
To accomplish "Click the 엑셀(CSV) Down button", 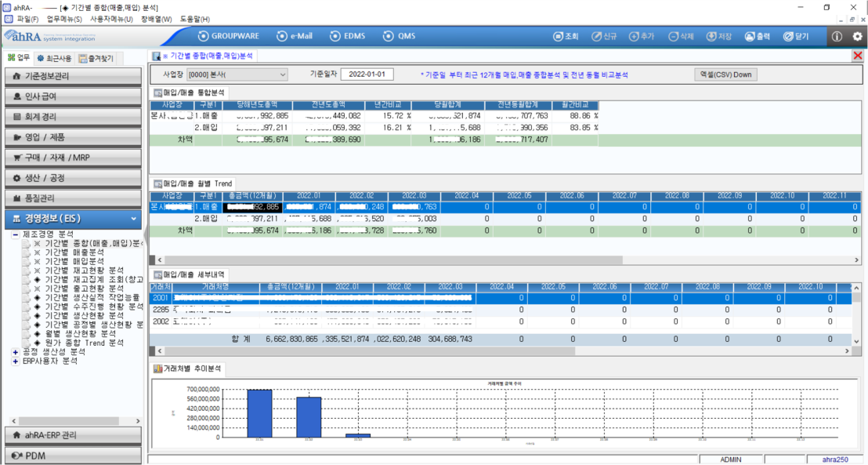I will point(725,74).
